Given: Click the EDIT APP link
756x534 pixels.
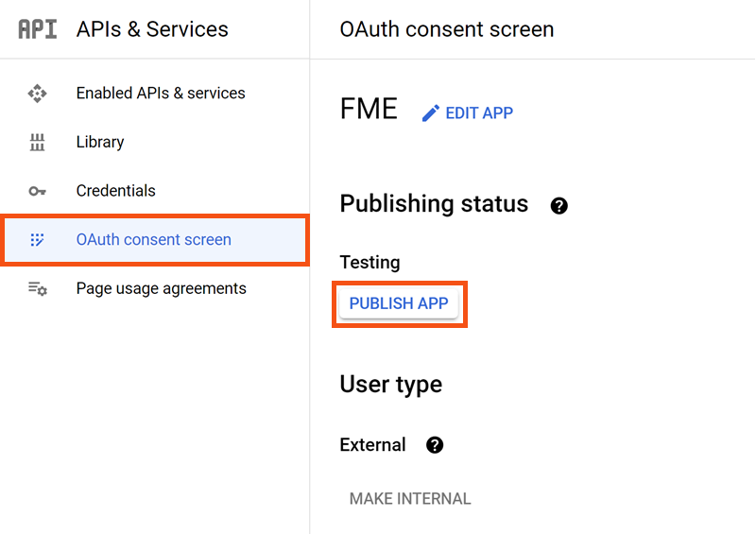Looking at the screenshot, I should [467, 112].
